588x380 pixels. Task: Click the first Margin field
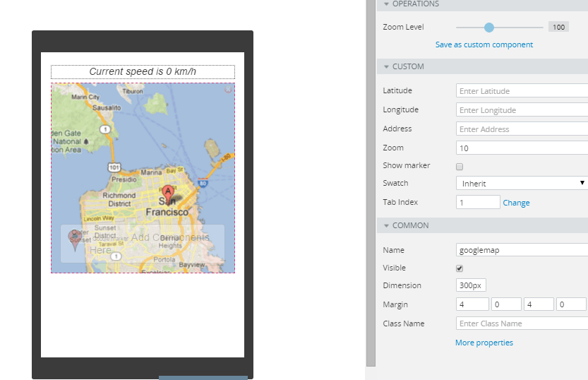tap(472, 304)
